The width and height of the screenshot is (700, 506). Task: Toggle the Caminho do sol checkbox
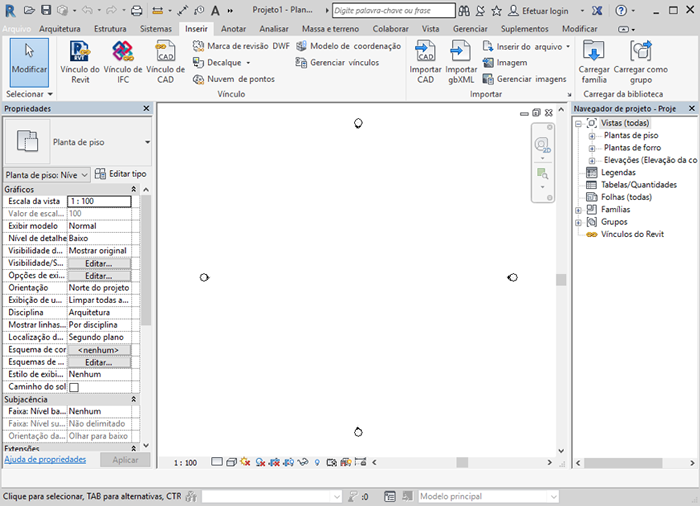point(73,387)
